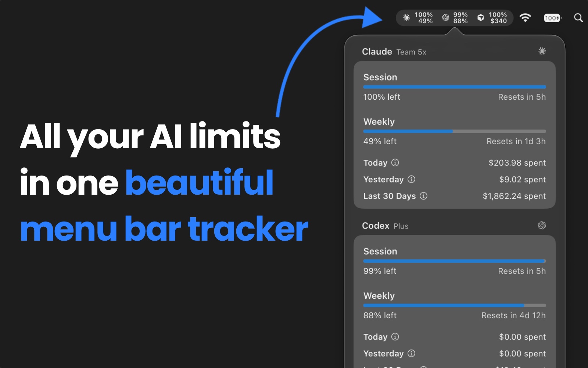Click the Codex 'Session' heading
This screenshot has width=588, height=368.
[380, 251]
